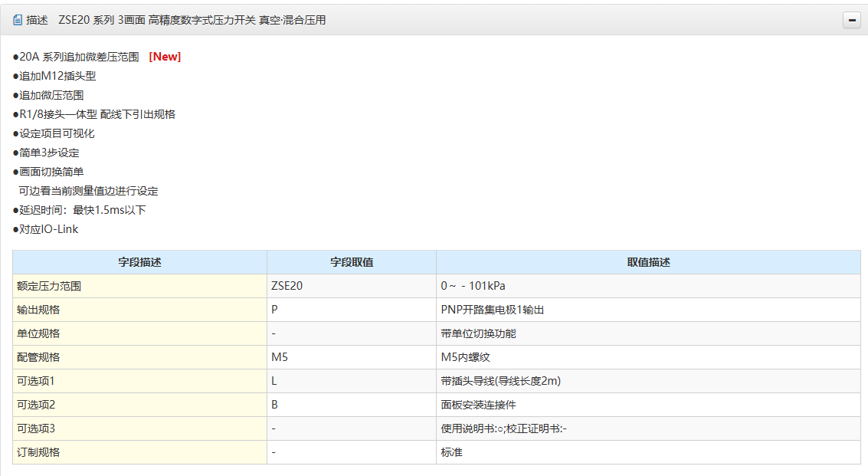The height and width of the screenshot is (476, 868).
Task: Click the M5内螺纹 description cell
Action: (x=464, y=357)
